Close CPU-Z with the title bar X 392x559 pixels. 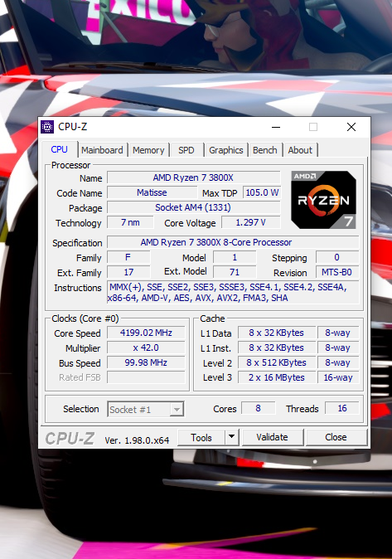point(351,127)
